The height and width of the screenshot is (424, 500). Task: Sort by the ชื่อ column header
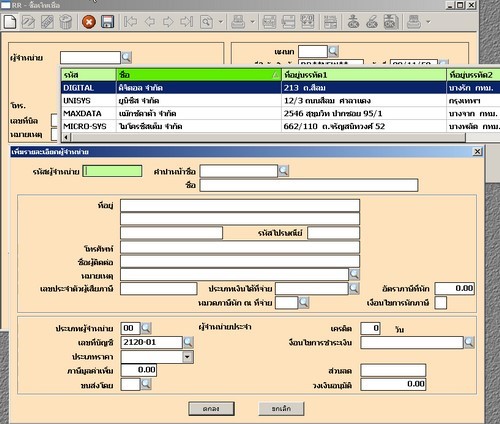(199, 75)
